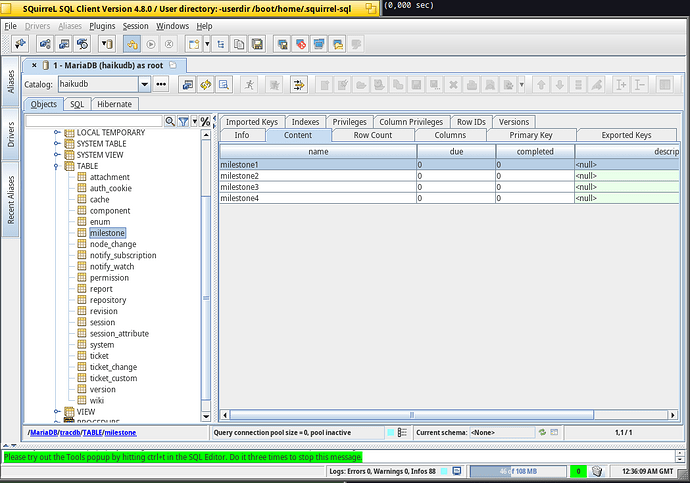Open the Row Count tab
This screenshot has width=690, height=483.
coord(373,135)
